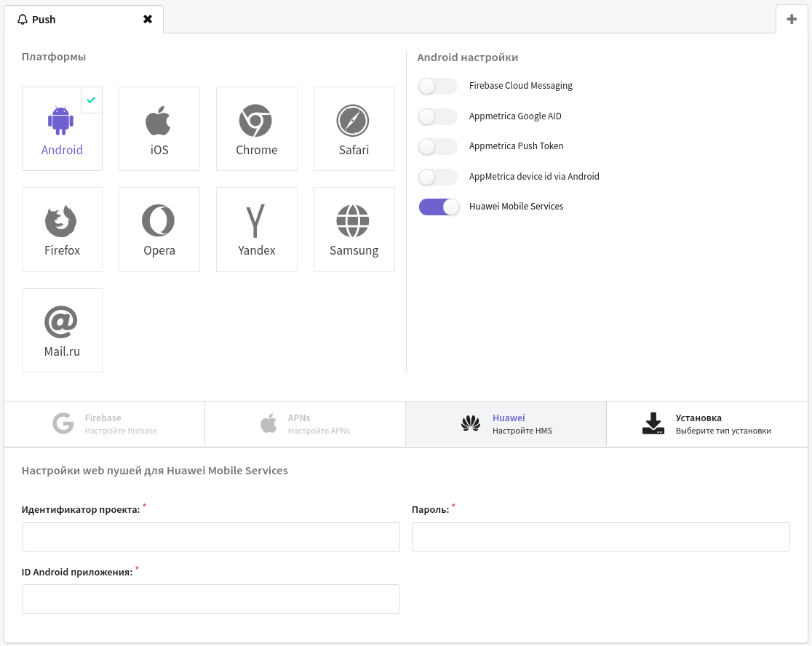
Task: Enable Firebase Cloud Messaging toggle
Action: (x=438, y=86)
